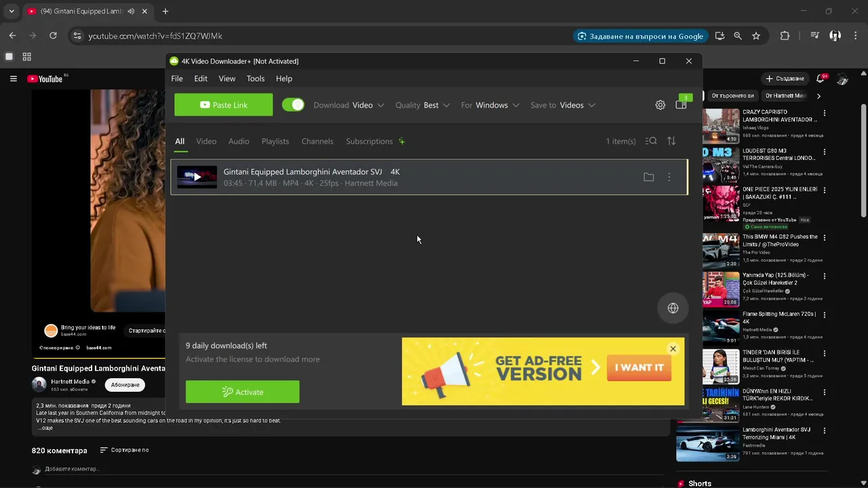
Task: Open the Chrome tab search dropdown arrow
Action: click(x=12, y=12)
